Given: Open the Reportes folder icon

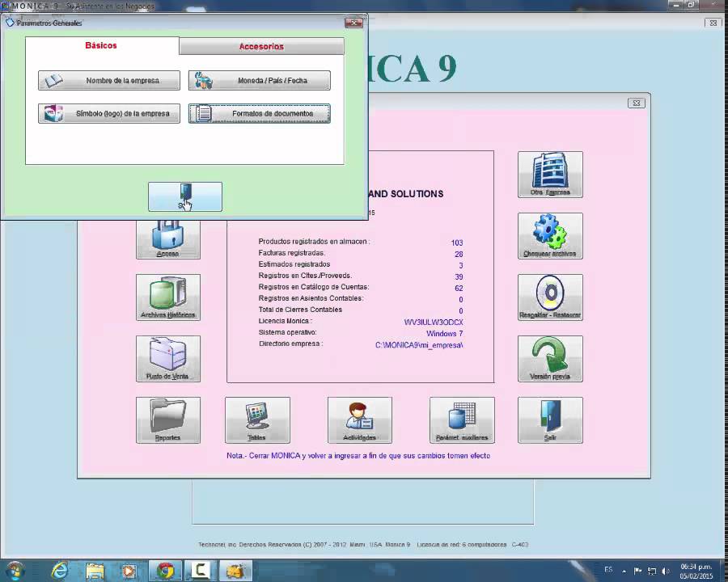Looking at the screenshot, I should coord(168,420).
